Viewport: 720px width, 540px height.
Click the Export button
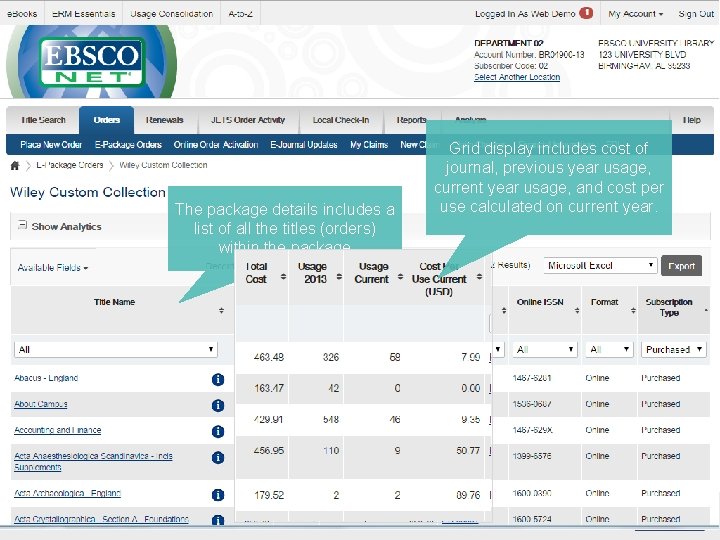681,266
